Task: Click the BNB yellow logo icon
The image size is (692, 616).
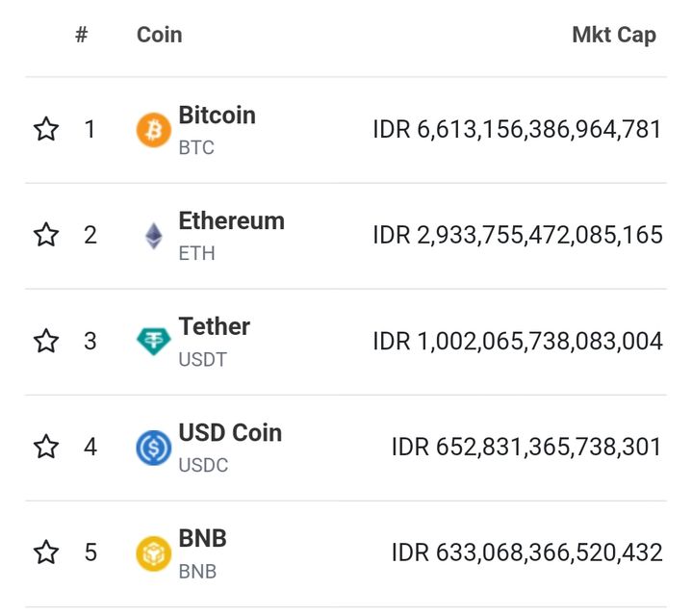Action: [x=153, y=553]
